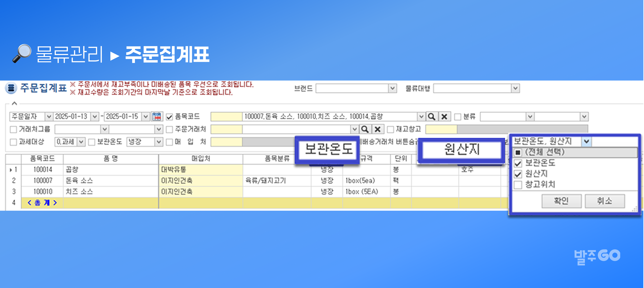644x288 pixels.
Task: Click the 주문거래처 code input field
Action: pos(226,129)
